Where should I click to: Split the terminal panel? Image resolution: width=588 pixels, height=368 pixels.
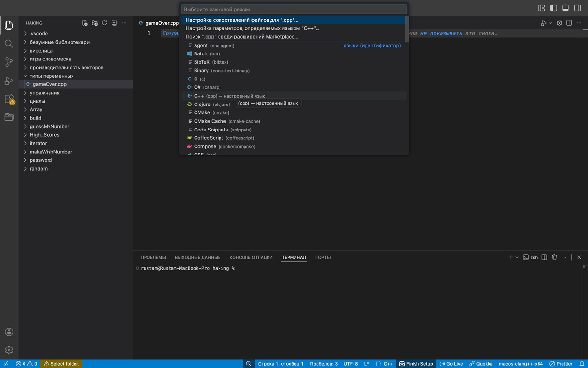tap(544, 257)
